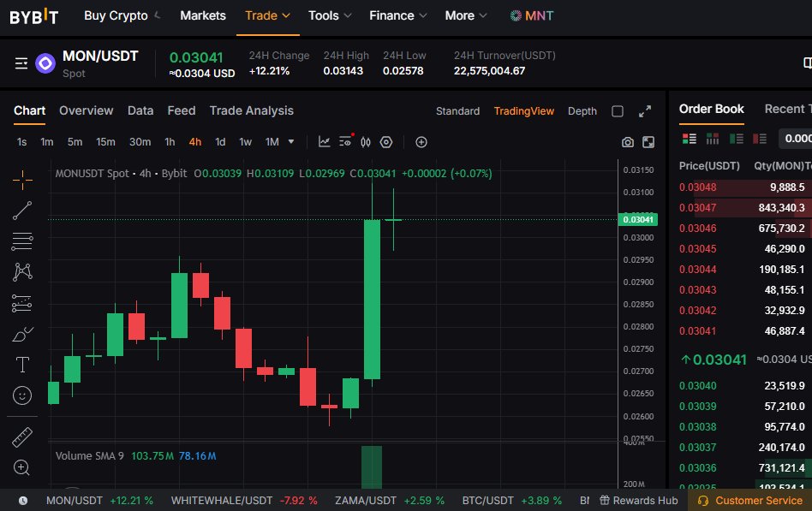812x511 pixels.
Task: Click the ZAMA/USDT ticker
Action: click(390, 501)
